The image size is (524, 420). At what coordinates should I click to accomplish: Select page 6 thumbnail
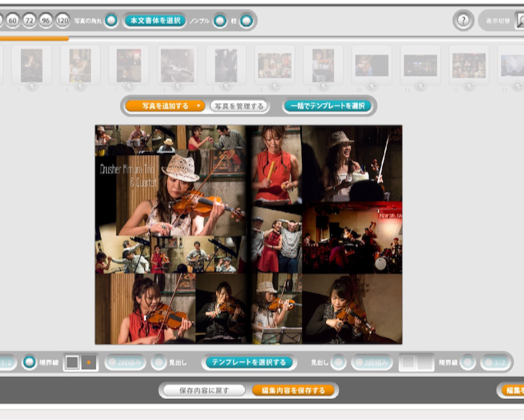pos(178,65)
